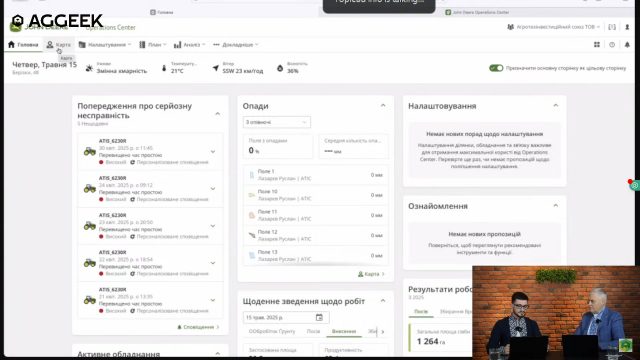Open the Докладніше more menu

click(236, 44)
